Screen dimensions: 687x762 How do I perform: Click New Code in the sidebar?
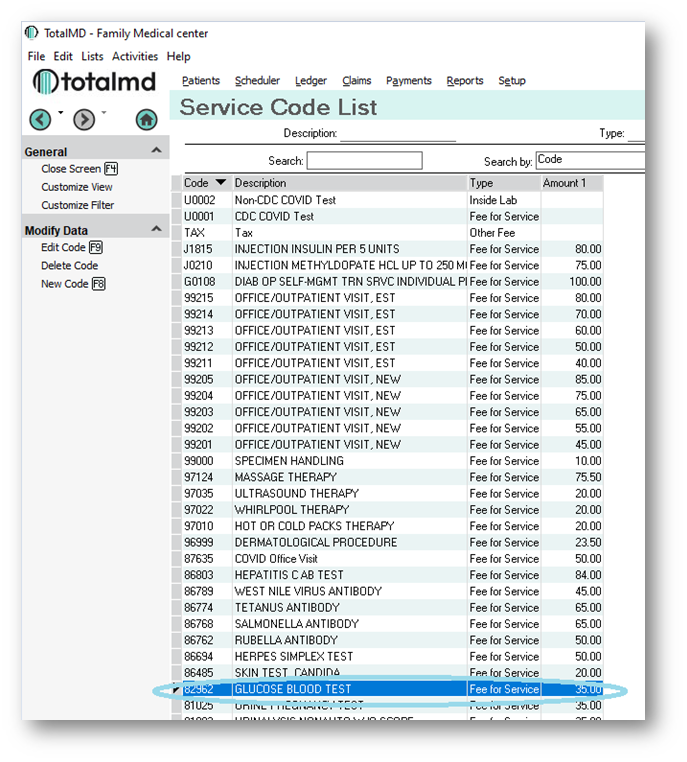pyautogui.click(x=65, y=284)
